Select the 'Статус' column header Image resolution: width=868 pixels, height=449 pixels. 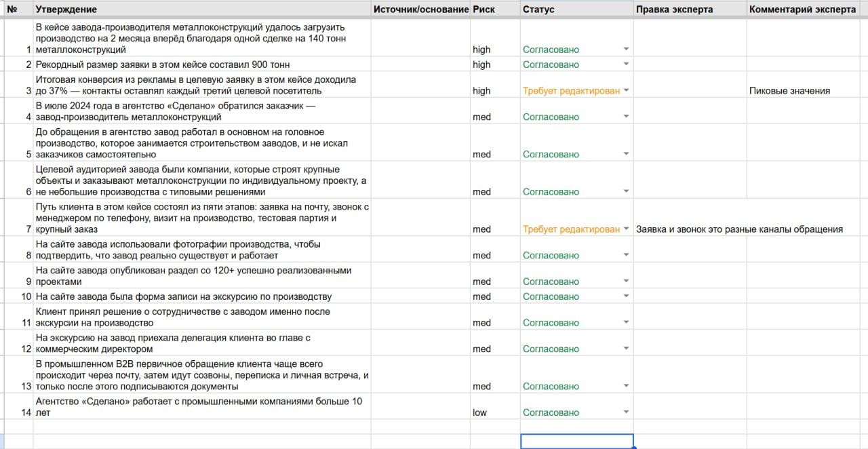coord(576,9)
